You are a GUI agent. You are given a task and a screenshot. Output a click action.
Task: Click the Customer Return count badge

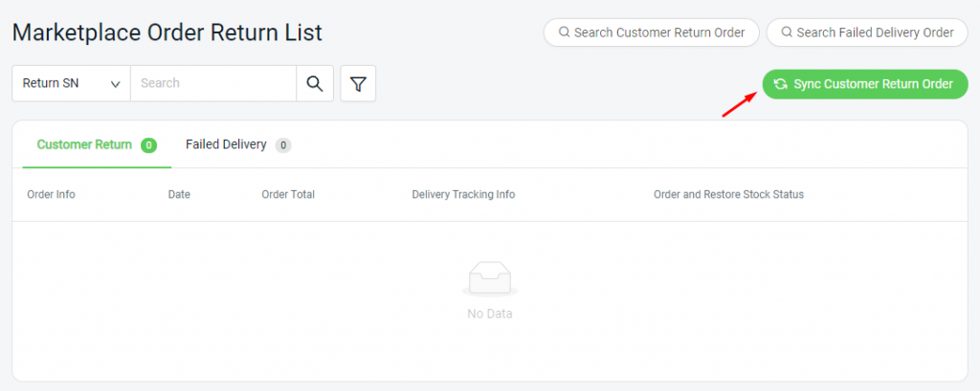(x=148, y=145)
